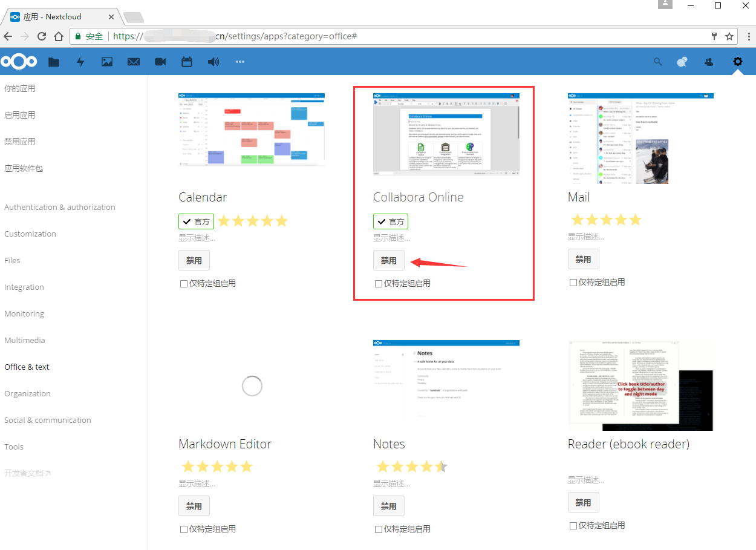Open the Mail envelope icon
This screenshot has width=756, height=550.
coord(133,61)
